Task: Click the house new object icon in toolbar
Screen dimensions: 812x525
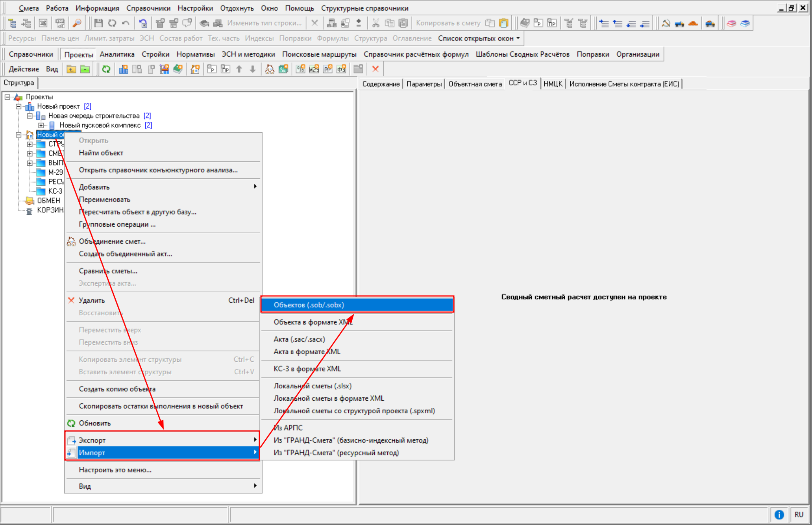Action: [195, 69]
